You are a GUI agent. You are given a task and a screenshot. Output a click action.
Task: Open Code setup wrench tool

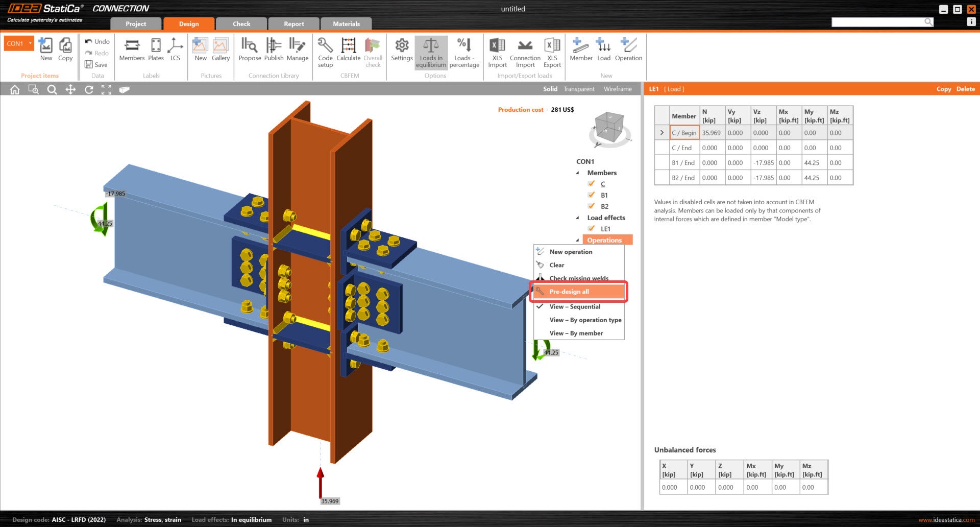325,51
